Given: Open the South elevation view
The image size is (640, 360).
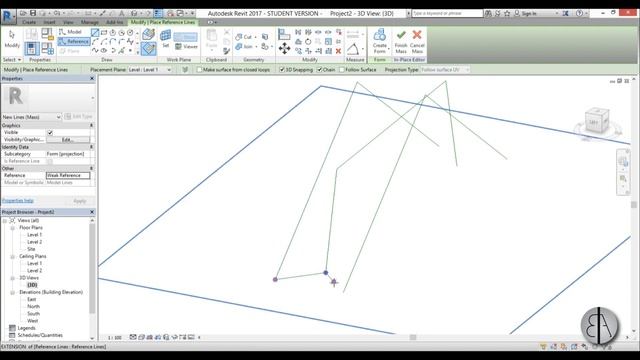Looking at the screenshot, I should click(x=33, y=314).
